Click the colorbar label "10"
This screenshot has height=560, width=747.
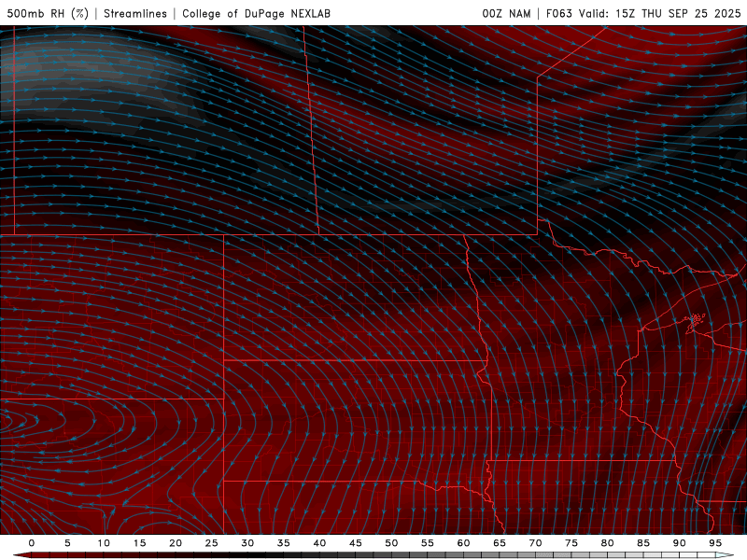point(104,543)
